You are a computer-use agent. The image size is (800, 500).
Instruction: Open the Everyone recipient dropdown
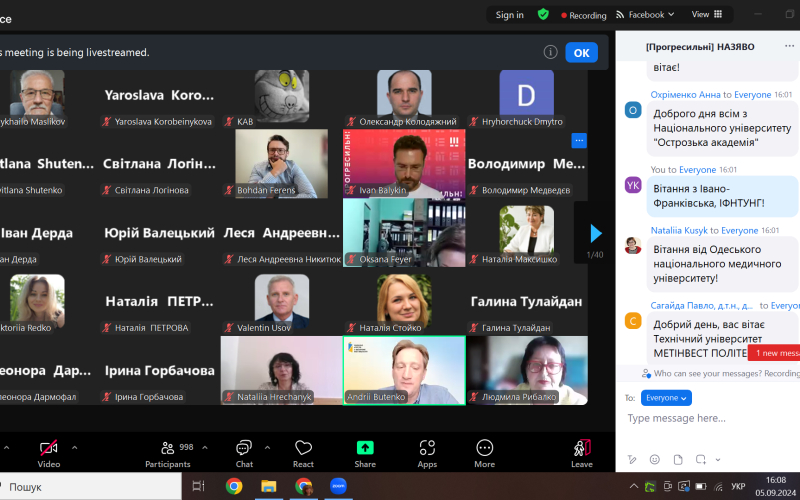tap(666, 397)
